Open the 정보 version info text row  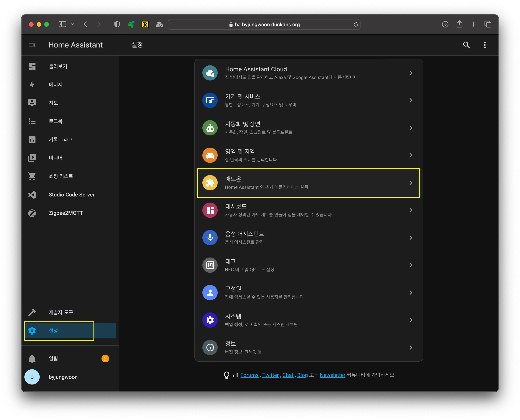[x=308, y=347]
